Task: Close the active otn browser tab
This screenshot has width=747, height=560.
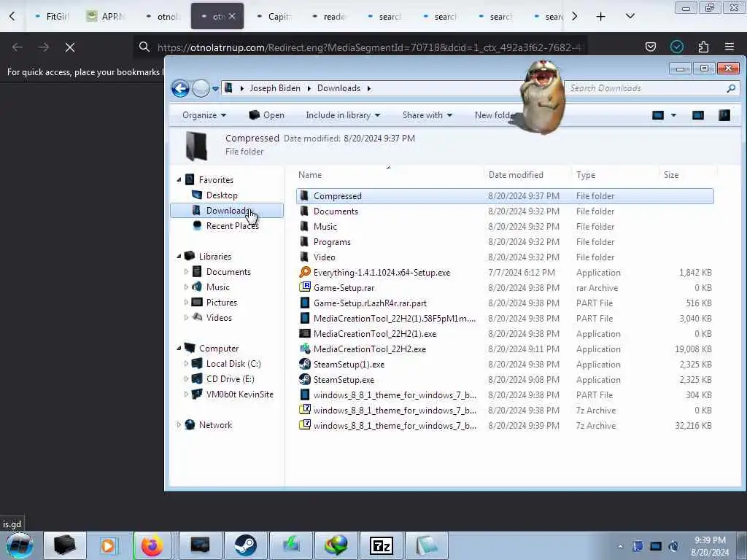Action: tap(232, 16)
